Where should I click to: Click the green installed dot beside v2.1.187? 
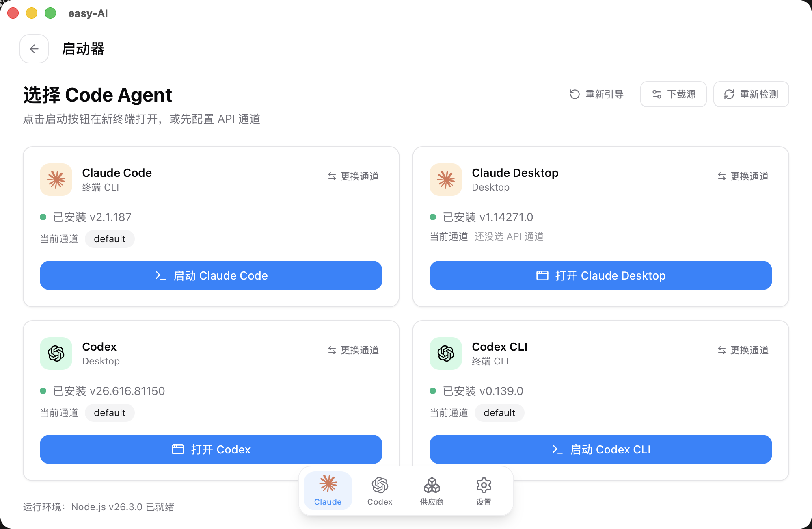tap(43, 217)
